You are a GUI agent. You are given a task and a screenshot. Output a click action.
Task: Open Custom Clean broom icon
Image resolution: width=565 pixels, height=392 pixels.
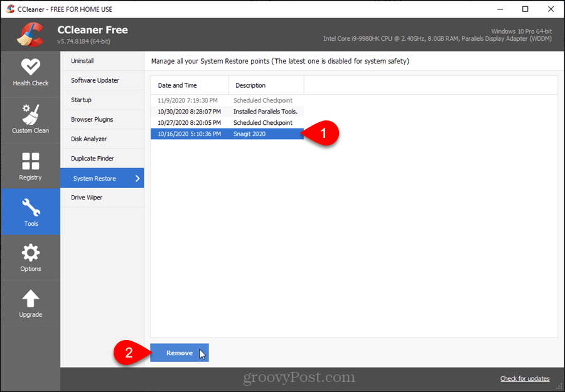click(x=31, y=115)
